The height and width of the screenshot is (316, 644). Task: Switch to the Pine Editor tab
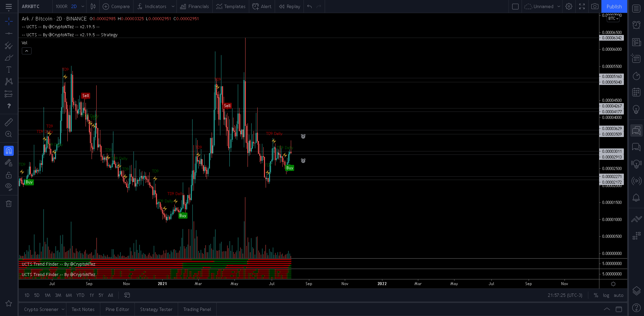117,309
